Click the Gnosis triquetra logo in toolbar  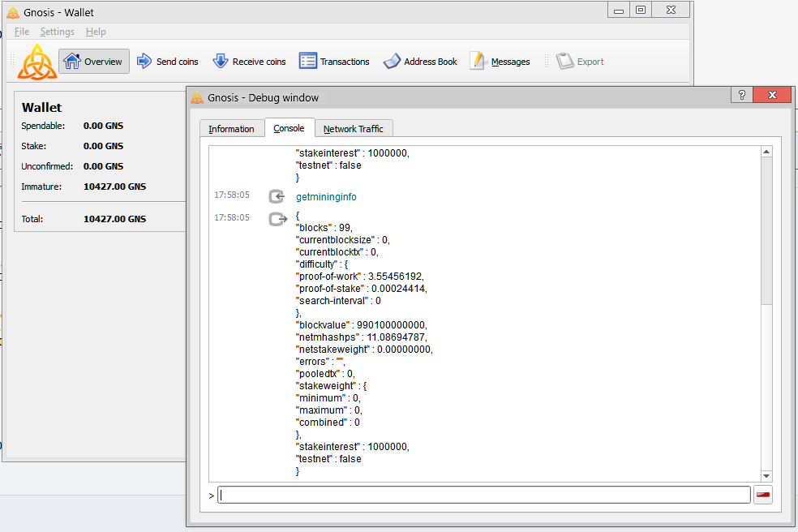click(x=36, y=62)
